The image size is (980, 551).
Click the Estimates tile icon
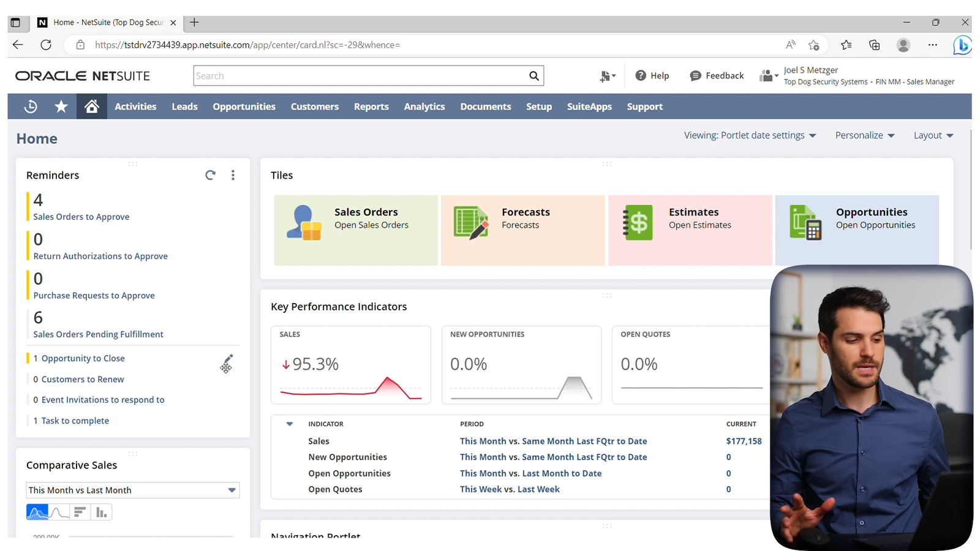[x=638, y=223]
